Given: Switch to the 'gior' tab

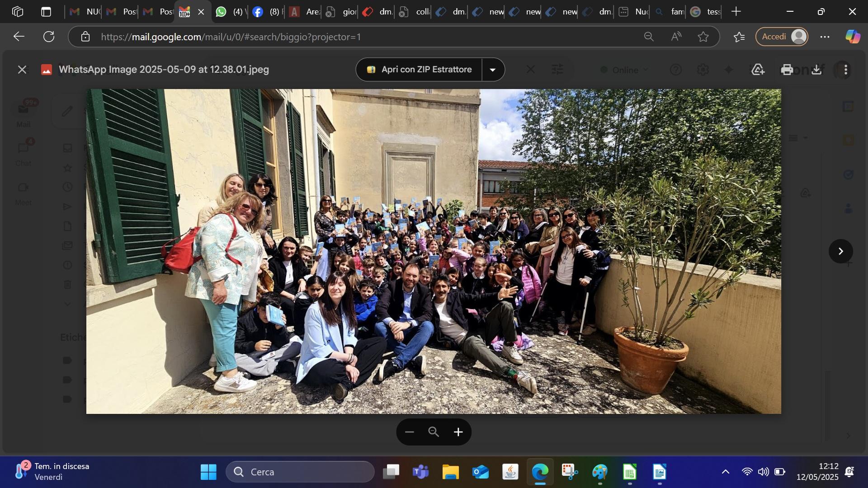Looking at the screenshot, I should click(x=340, y=12).
